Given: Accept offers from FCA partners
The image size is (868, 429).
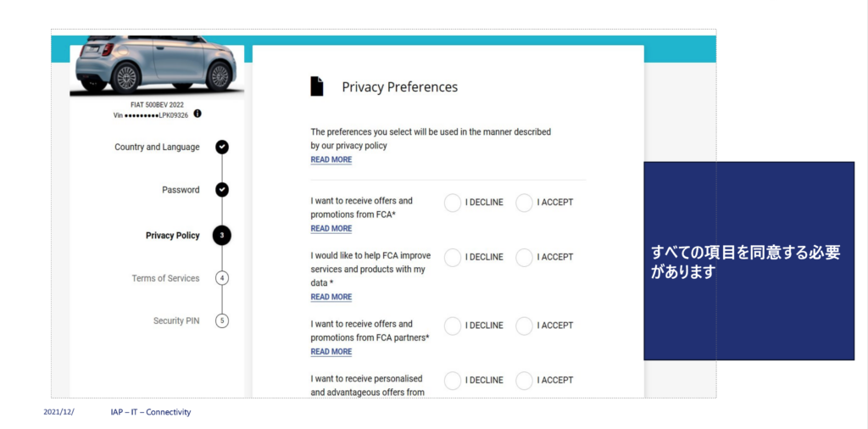Looking at the screenshot, I should (x=524, y=326).
